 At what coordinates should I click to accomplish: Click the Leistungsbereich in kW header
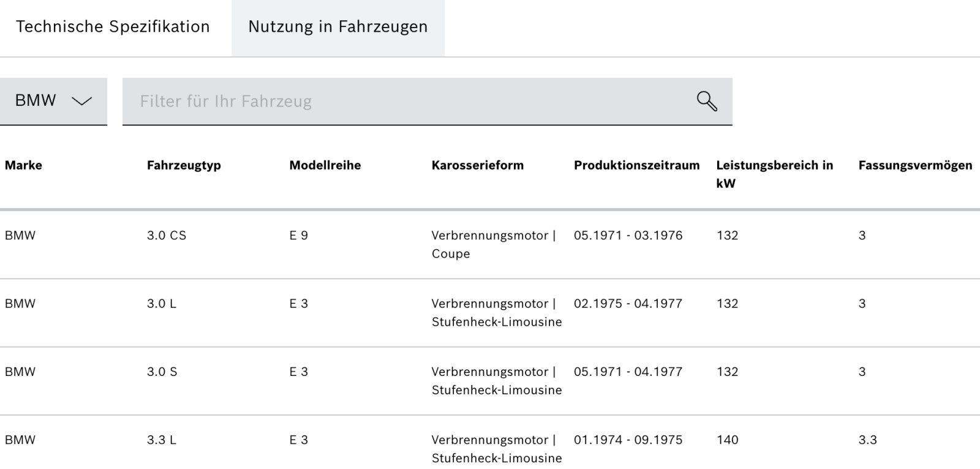[774, 174]
